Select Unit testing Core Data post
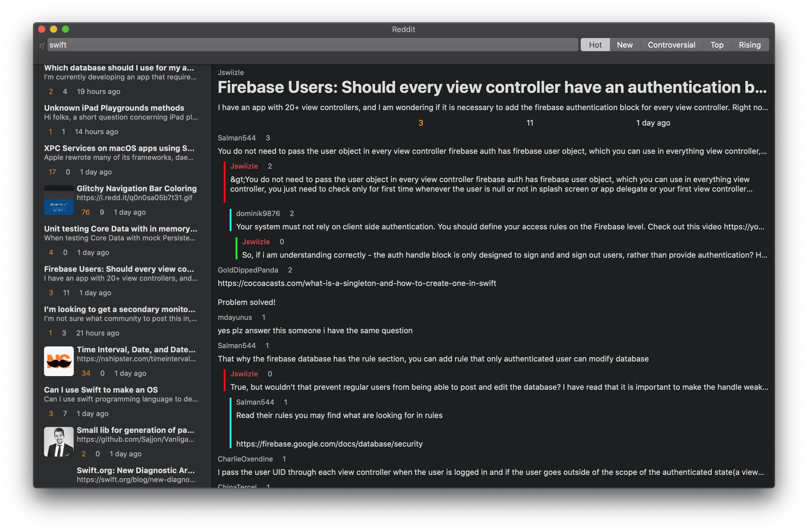This screenshot has width=808, height=532. pyautogui.click(x=120, y=229)
